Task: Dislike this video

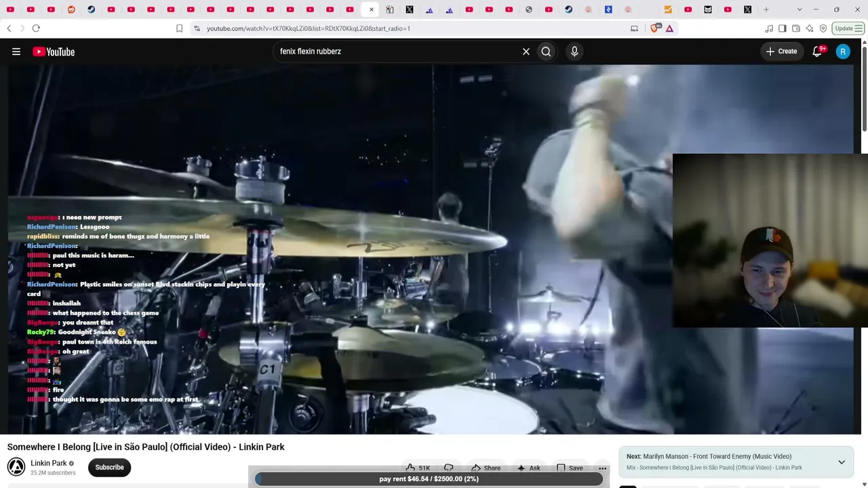Action: [x=449, y=468]
